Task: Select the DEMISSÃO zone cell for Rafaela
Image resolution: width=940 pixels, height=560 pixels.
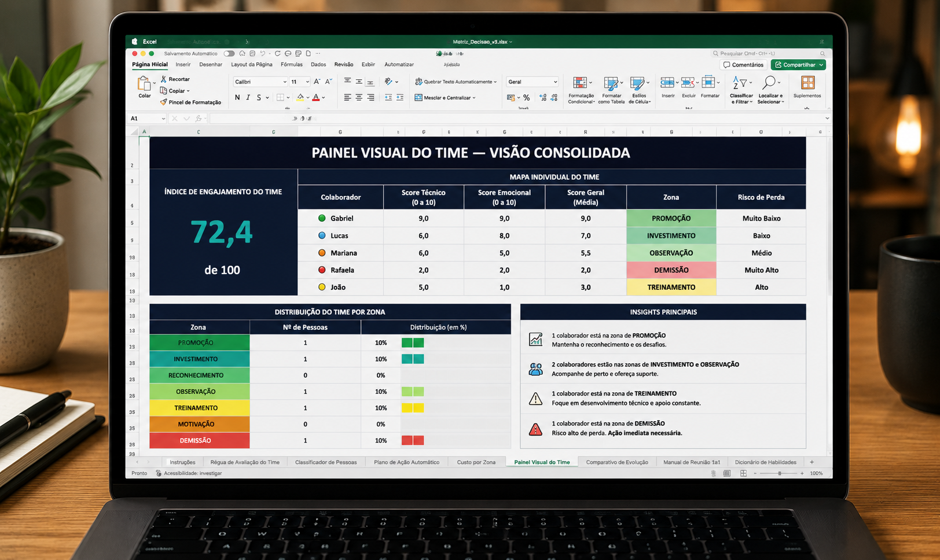Action: click(x=671, y=270)
